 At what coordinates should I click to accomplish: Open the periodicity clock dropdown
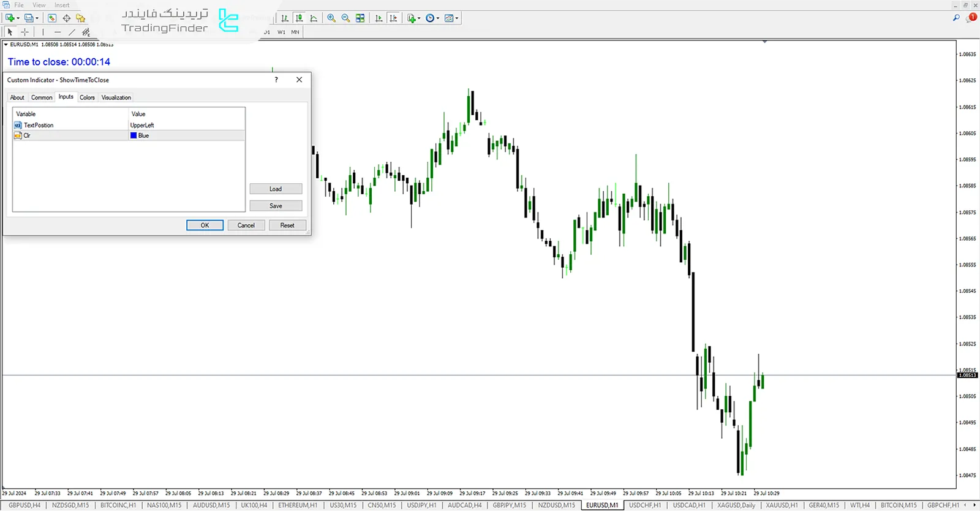click(437, 18)
